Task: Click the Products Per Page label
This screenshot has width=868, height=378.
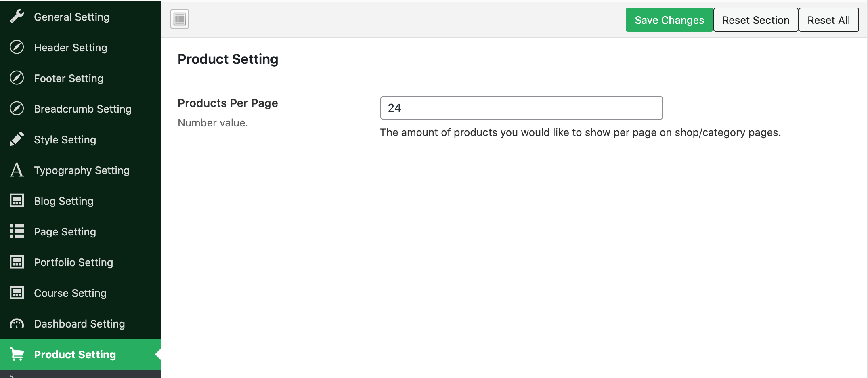Action: [228, 103]
